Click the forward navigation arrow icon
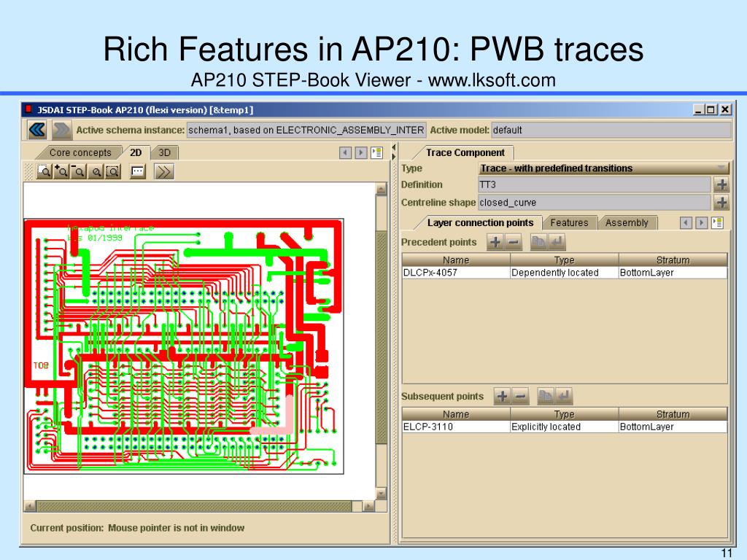 pyautogui.click(x=62, y=130)
